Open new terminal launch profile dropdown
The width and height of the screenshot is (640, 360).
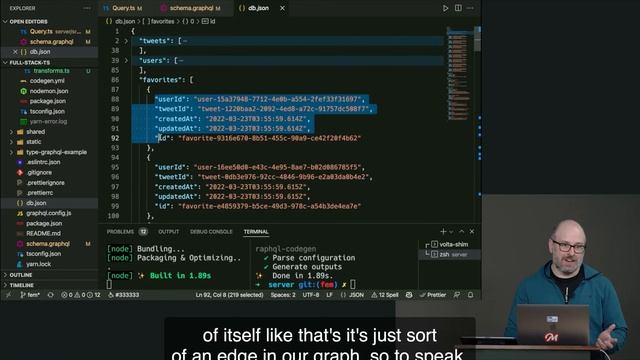pyautogui.click(x=451, y=232)
